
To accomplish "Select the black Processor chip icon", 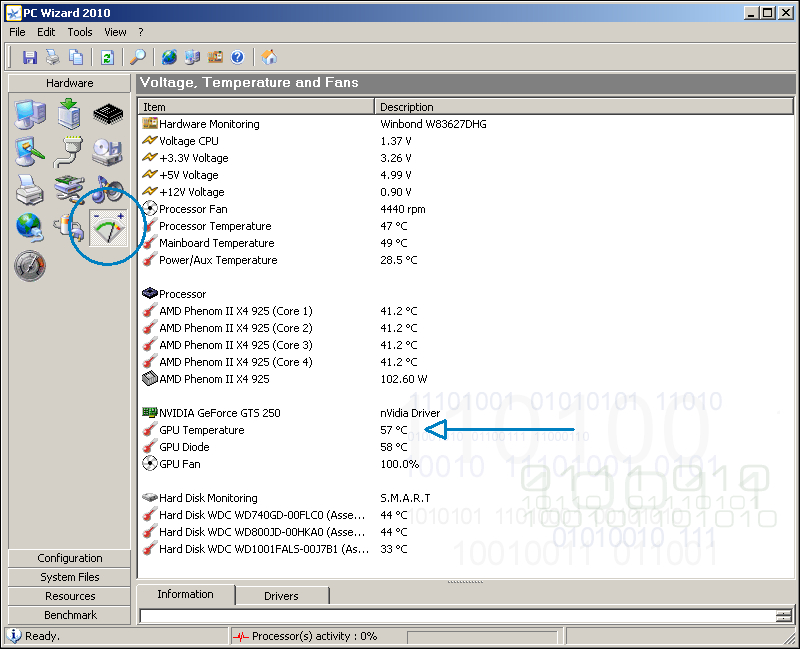I will [108, 114].
